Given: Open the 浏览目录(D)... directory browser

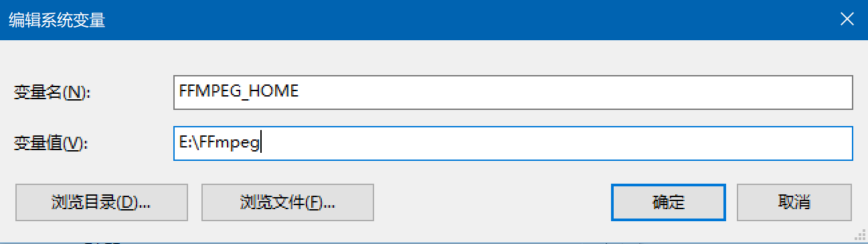Looking at the screenshot, I should point(101,202).
